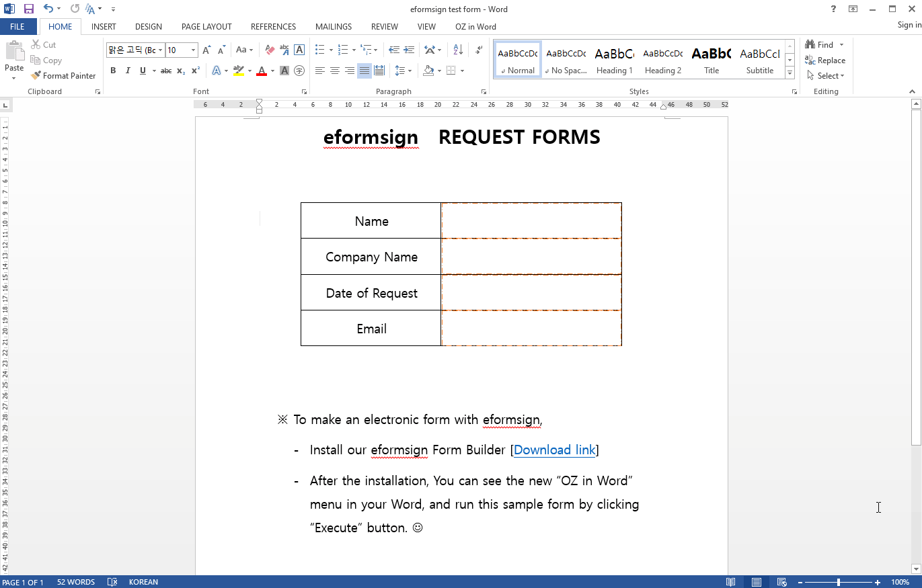This screenshot has height=588, width=922.
Task: Toggle Justify alignment
Action: (364, 71)
